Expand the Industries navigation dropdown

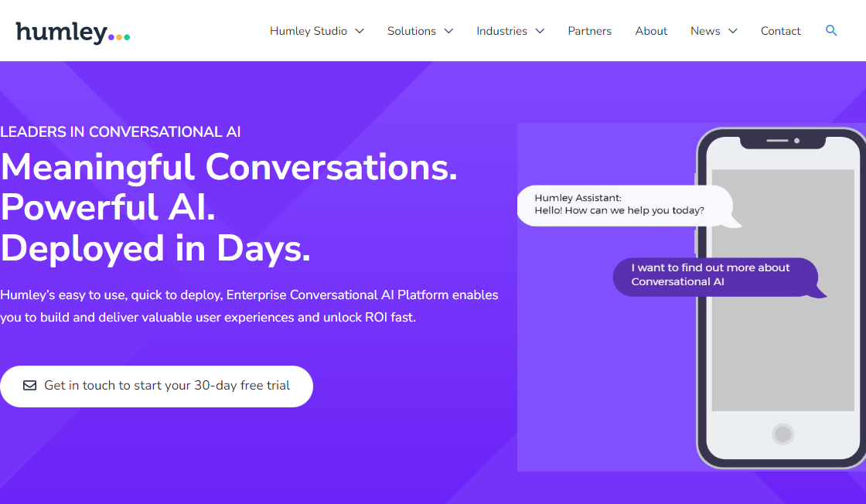pos(503,31)
